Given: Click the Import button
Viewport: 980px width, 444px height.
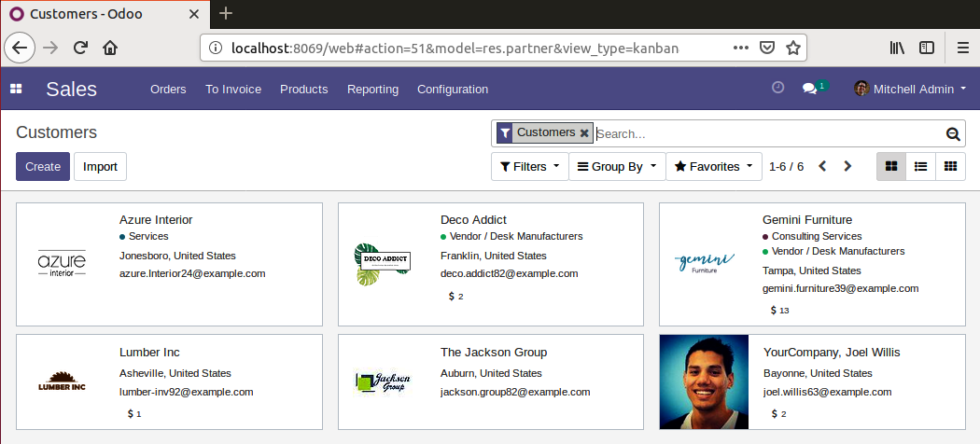Looking at the screenshot, I should click(100, 167).
